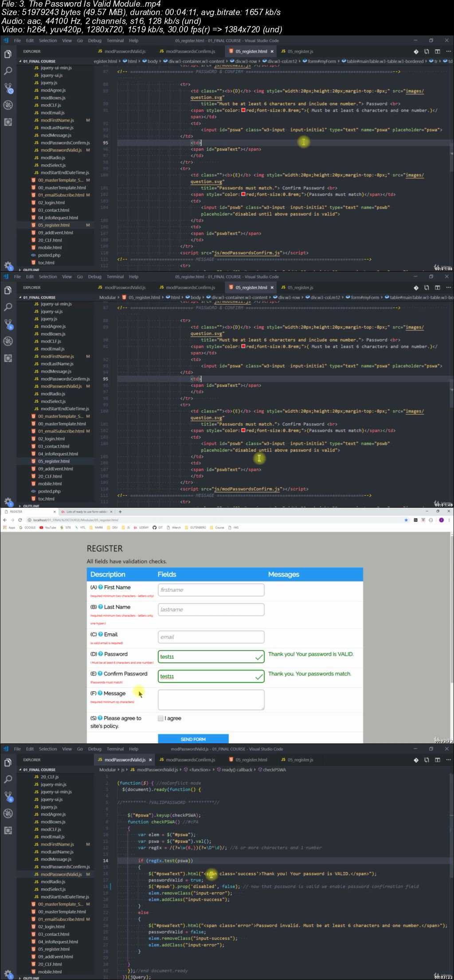The width and height of the screenshot is (454, 980).
Task: Open the Course bookmark folder
Action: pos(217,527)
